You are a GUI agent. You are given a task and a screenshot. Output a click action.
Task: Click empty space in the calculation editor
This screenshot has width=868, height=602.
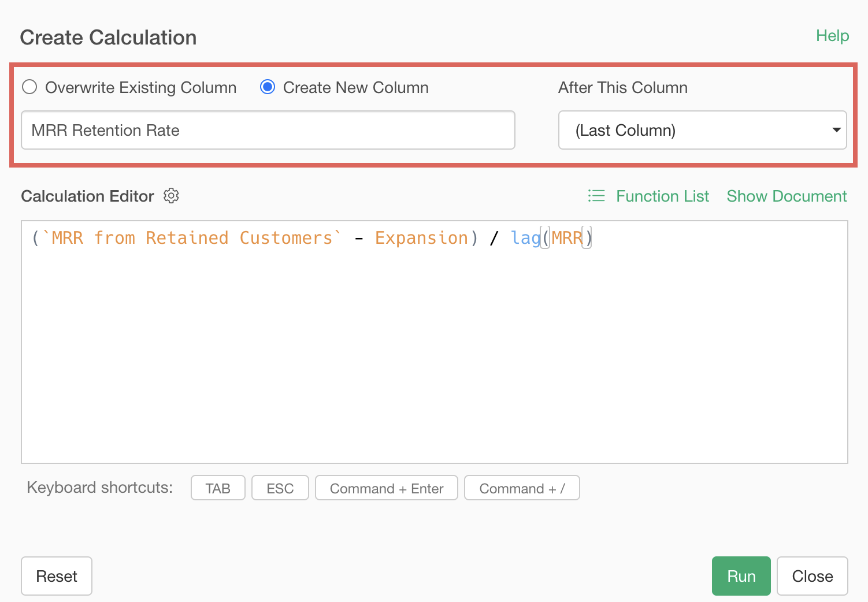tap(433, 358)
